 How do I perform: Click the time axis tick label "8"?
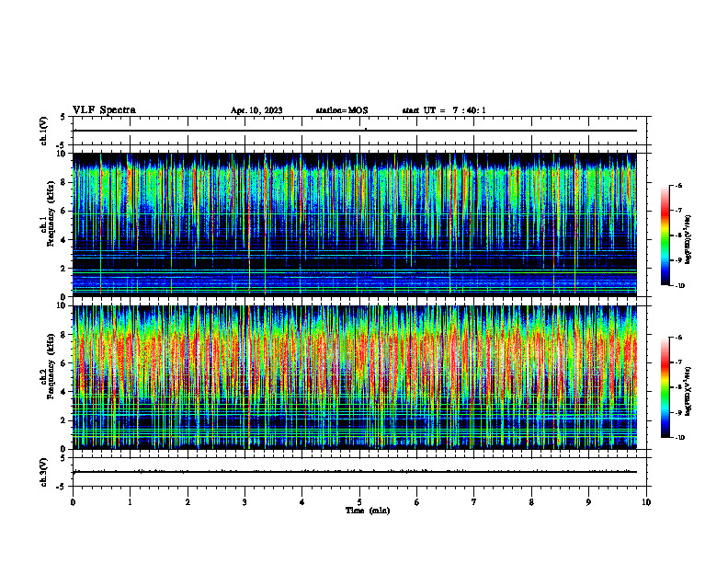pyautogui.click(x=531, y=502)
